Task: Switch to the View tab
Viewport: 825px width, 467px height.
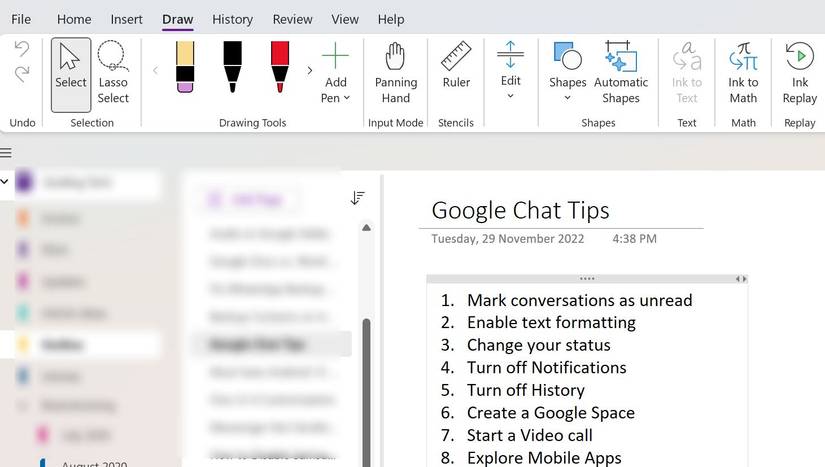Action: 345,19
